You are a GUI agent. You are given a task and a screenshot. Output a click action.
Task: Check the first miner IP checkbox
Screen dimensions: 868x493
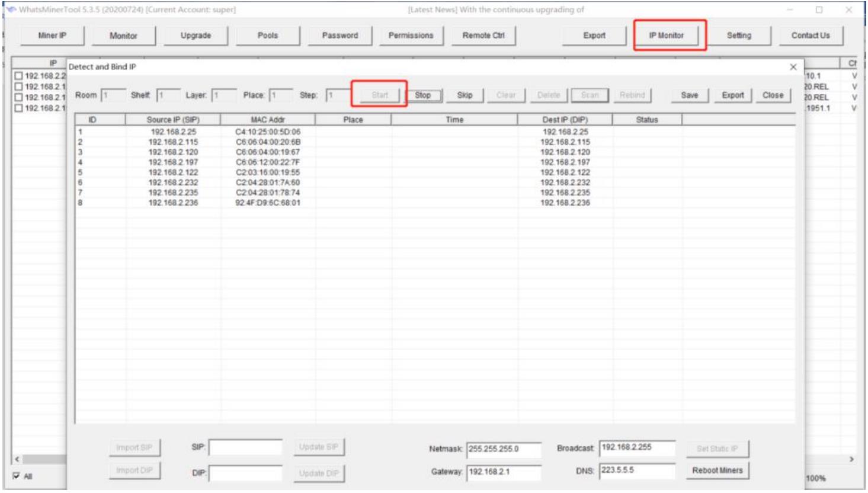click(18, 76)
